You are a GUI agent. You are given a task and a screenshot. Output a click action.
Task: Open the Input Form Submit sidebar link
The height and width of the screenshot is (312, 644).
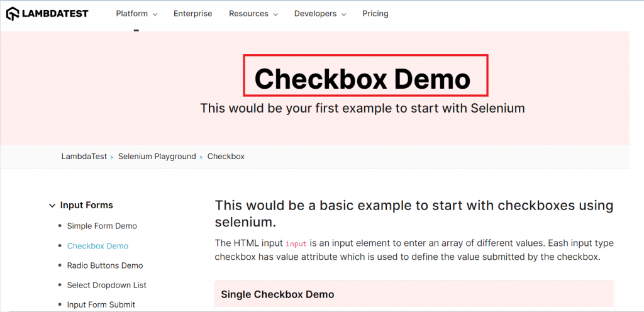[x=101, y=304]
